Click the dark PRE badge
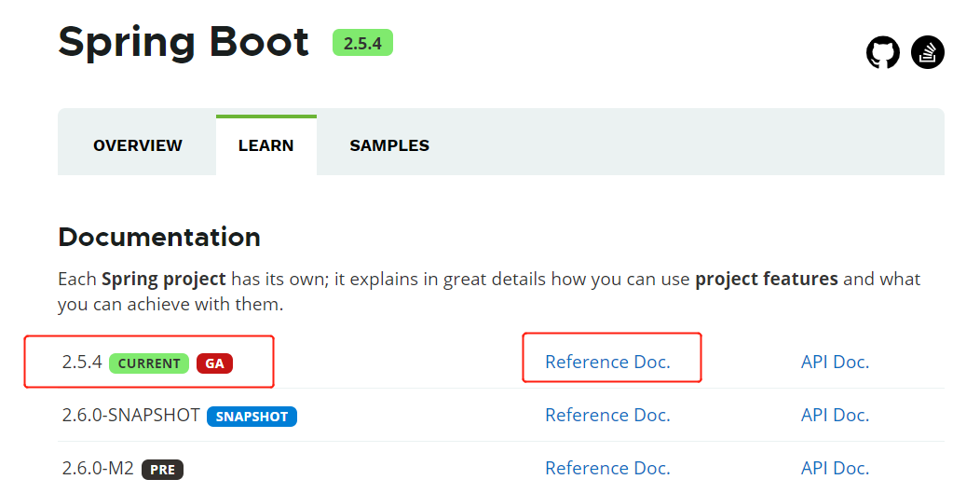The image size is (980, 493). [162, 470]
